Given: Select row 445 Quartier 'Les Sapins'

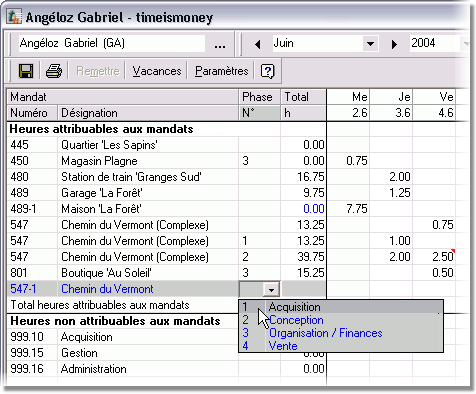Looking at the screenshot, I should click(166, 145).
